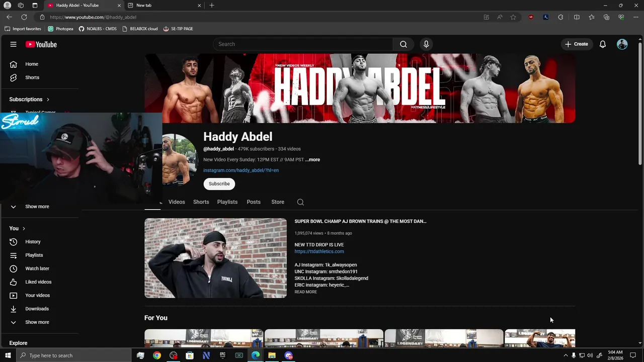
Task: Open the uBlock Origin extension
Action: pos(531,17)
